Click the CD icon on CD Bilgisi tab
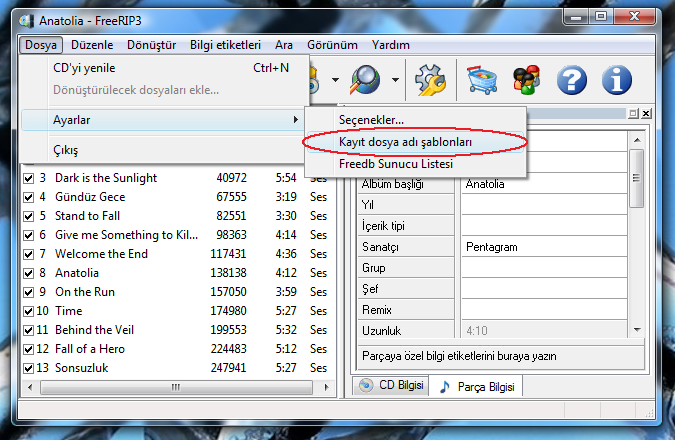The image size is (675, 440). [366, 385]
